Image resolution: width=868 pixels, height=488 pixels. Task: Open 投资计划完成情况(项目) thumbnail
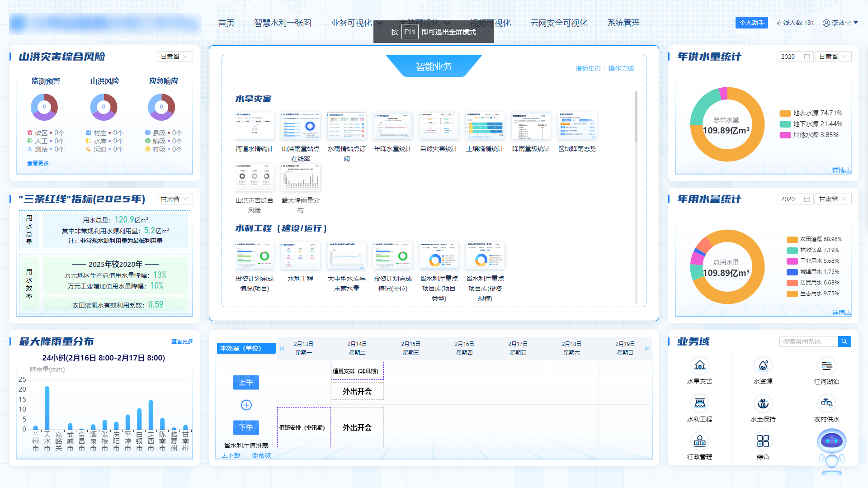pos(255,255)
